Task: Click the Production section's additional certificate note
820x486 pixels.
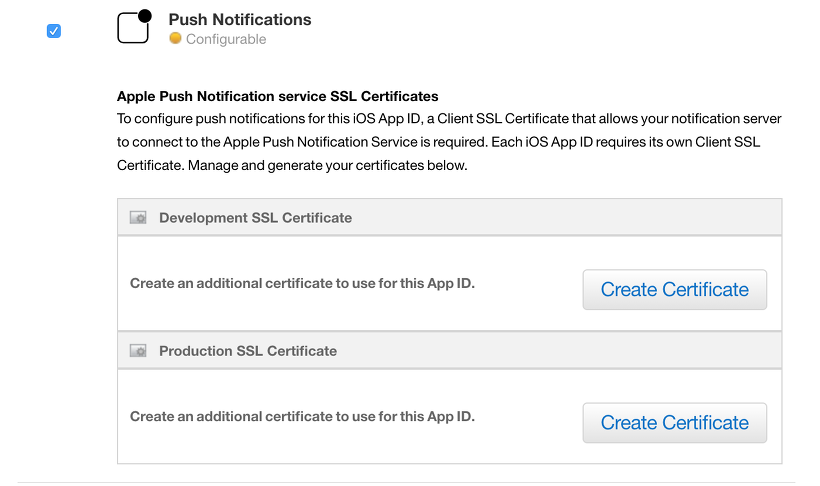Action: [x=302, y=416]
